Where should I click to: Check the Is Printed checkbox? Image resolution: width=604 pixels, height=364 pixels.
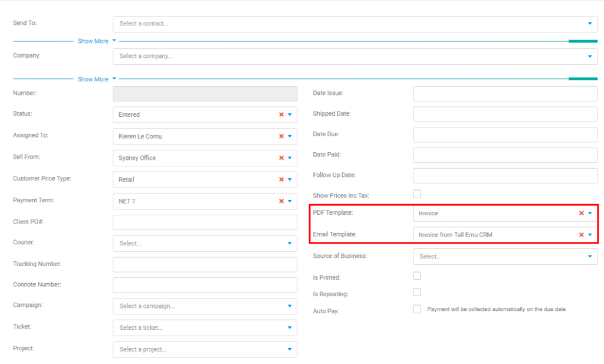coord(417,275)
